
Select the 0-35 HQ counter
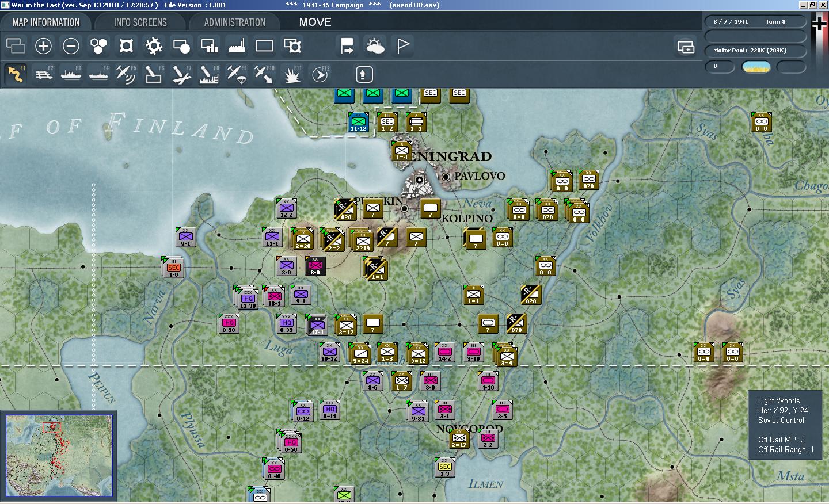click(x=286, y=323)
